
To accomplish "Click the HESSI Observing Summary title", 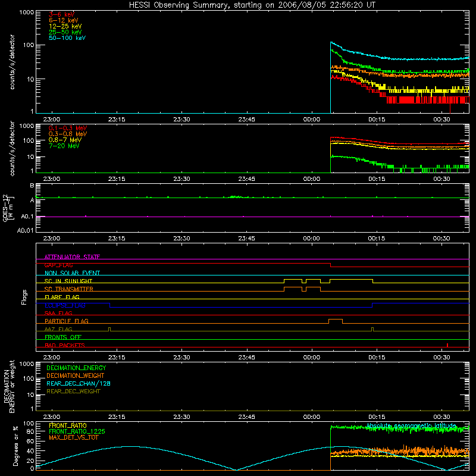I will [x=252, y=5].
